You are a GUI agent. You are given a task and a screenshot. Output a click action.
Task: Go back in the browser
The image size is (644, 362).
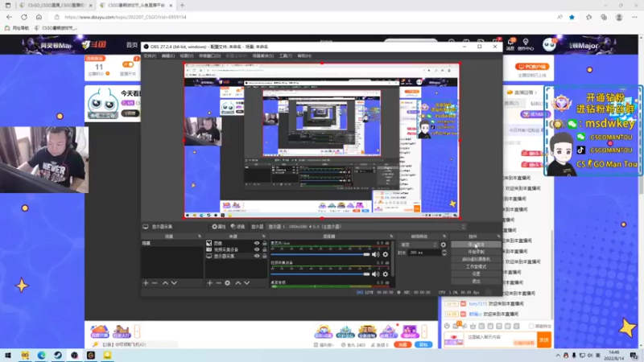point(9,17)
